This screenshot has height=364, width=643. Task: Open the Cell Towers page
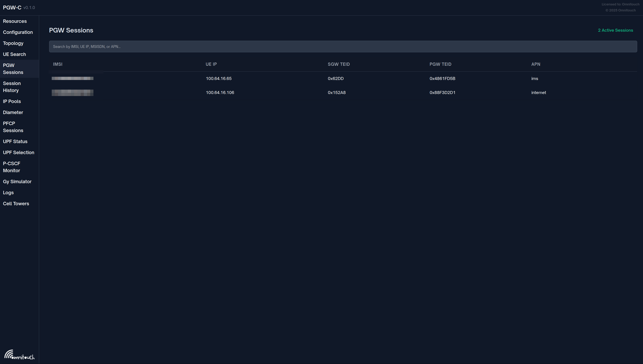coord(16,203)
